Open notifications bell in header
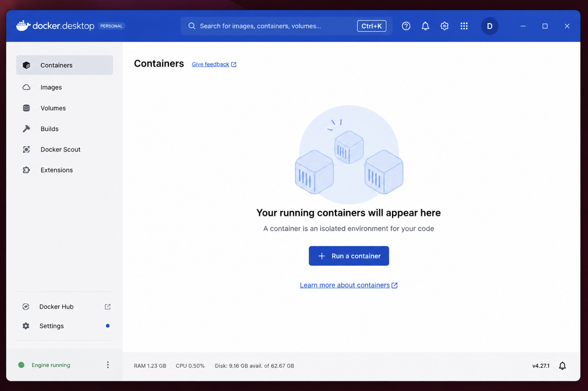This screenshot has height=391, width=588. [x=425, y=26]
